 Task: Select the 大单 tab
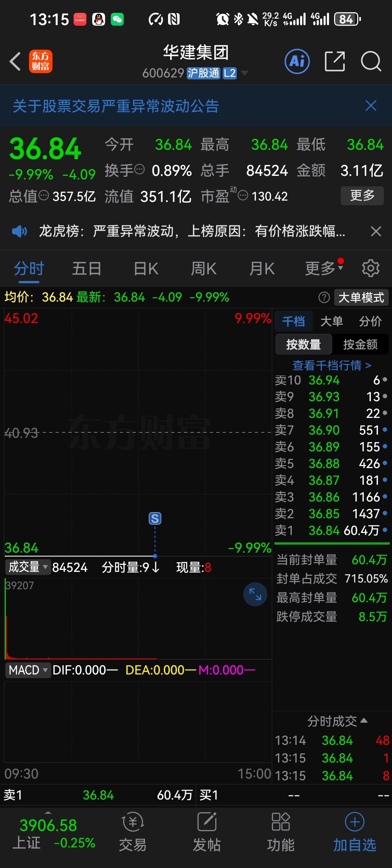click(332, 321)
